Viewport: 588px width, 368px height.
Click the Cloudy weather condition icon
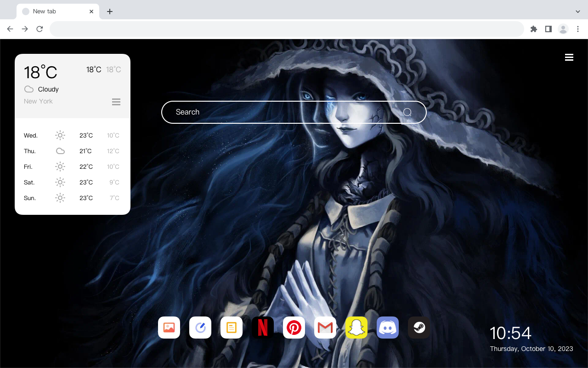click(29, 89)
